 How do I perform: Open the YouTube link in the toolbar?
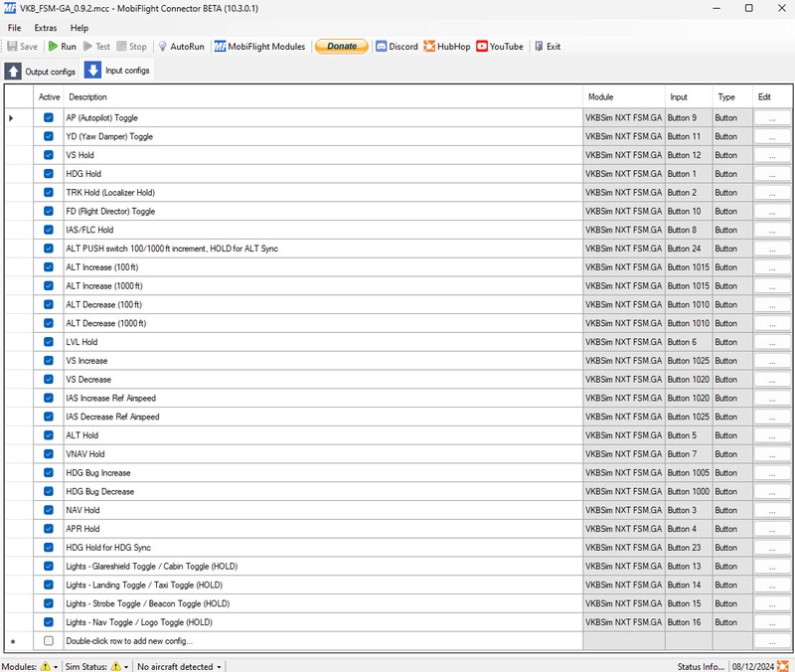tap(500, 47)
